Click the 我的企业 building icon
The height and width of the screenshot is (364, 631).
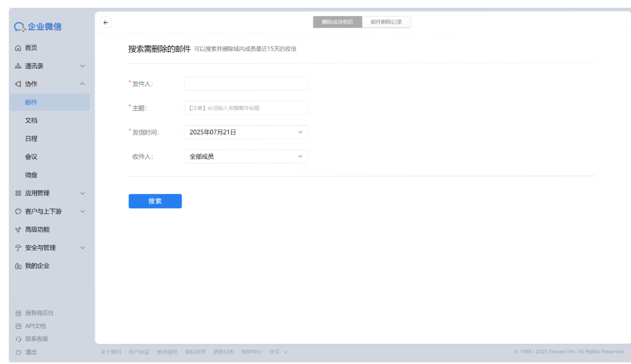point(18,266)
